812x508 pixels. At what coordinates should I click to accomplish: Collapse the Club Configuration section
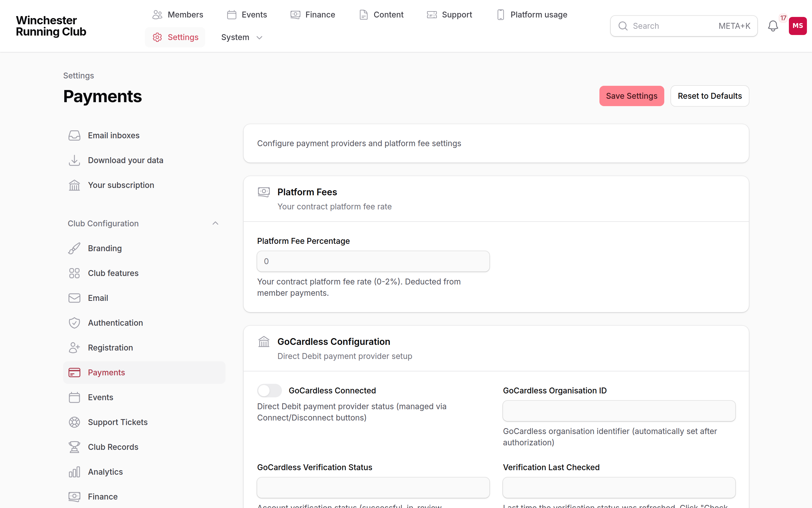[x=144, y=224]
